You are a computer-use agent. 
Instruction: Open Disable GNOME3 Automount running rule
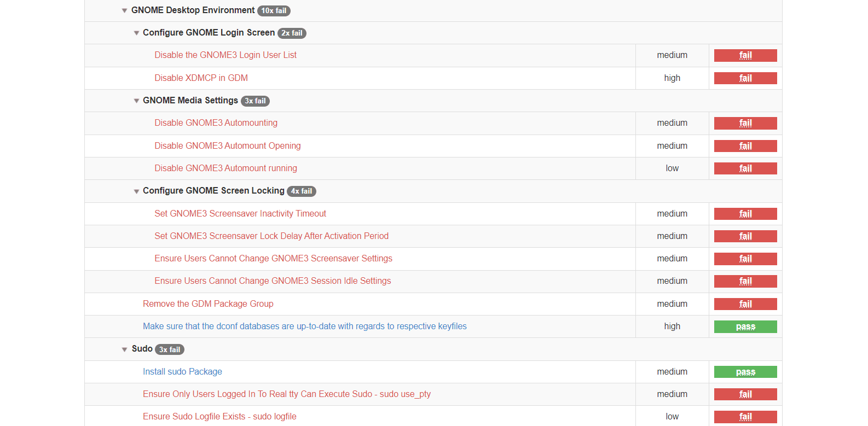pos(225,168)
